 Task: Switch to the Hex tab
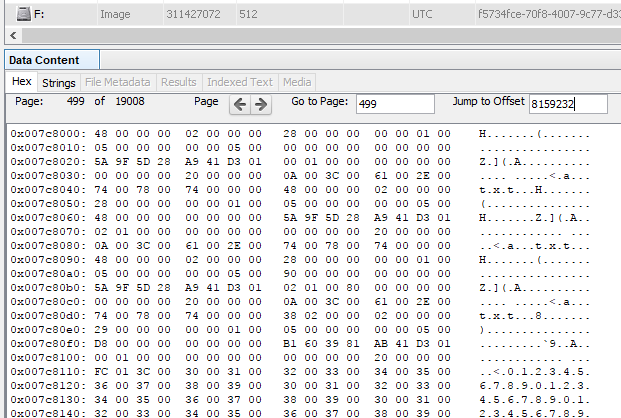21,82
